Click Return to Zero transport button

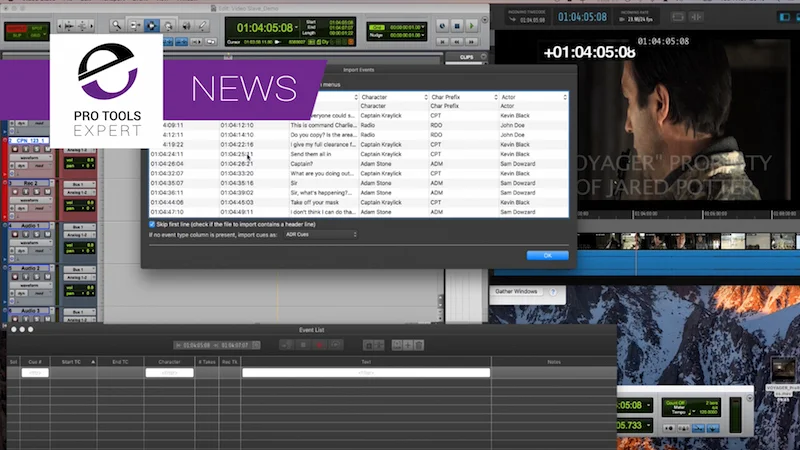click(x=442, y=41)
